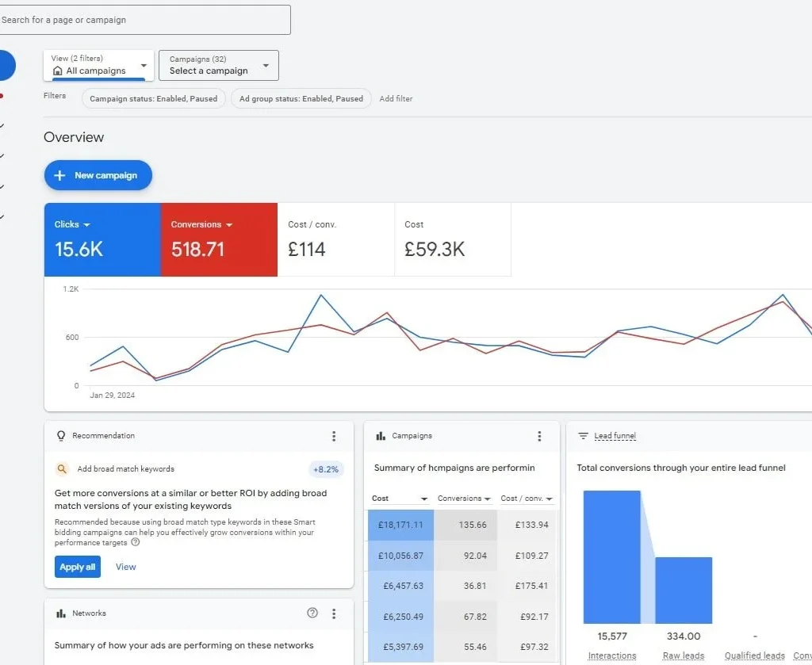Click the View link in the Recommendation card

pyautogui.click(x=126, y=567)
